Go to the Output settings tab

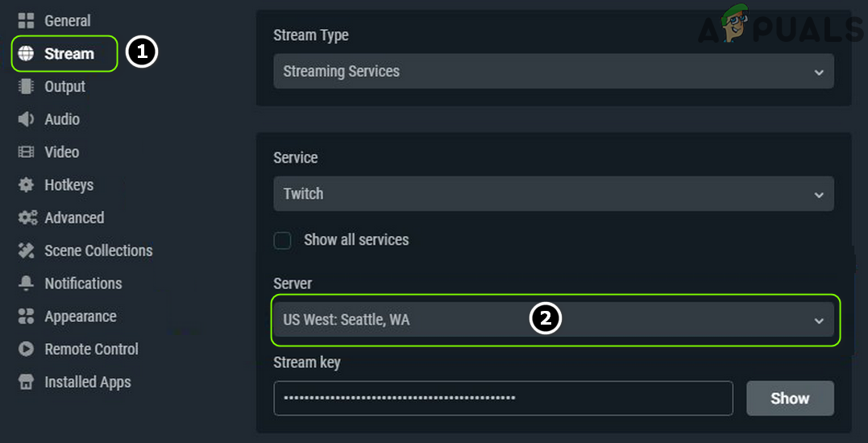[64, 86]
